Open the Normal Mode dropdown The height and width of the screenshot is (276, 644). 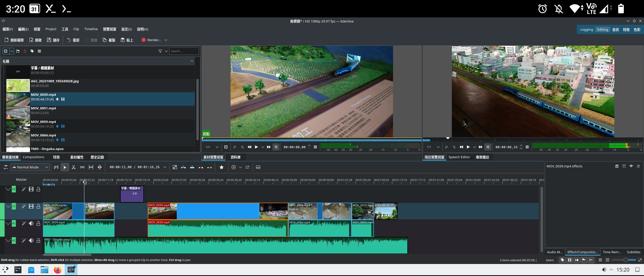point(30,167)
